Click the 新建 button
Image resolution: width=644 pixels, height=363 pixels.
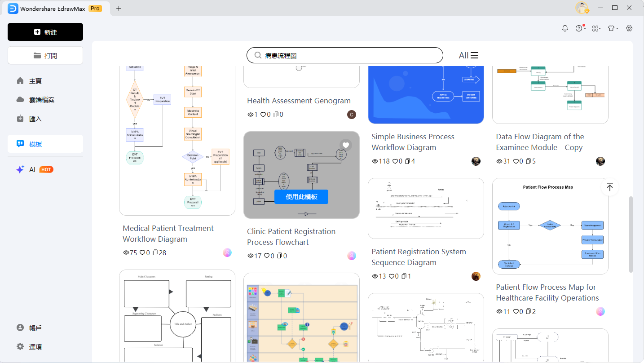pyautogui.click(x=45, y=32)
